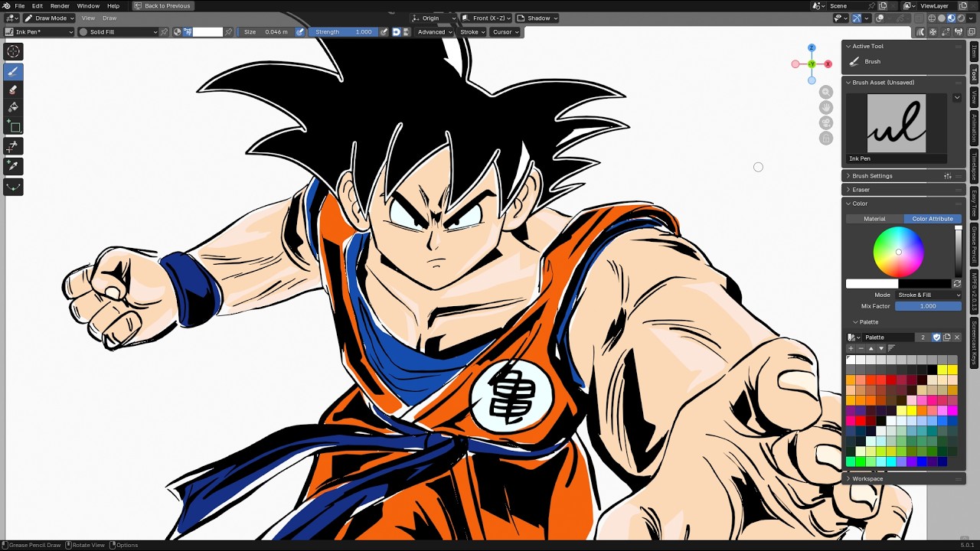980x551 pixels.
Task: Select the Cursor tool in left toolbar
Action: click(13, 51)
